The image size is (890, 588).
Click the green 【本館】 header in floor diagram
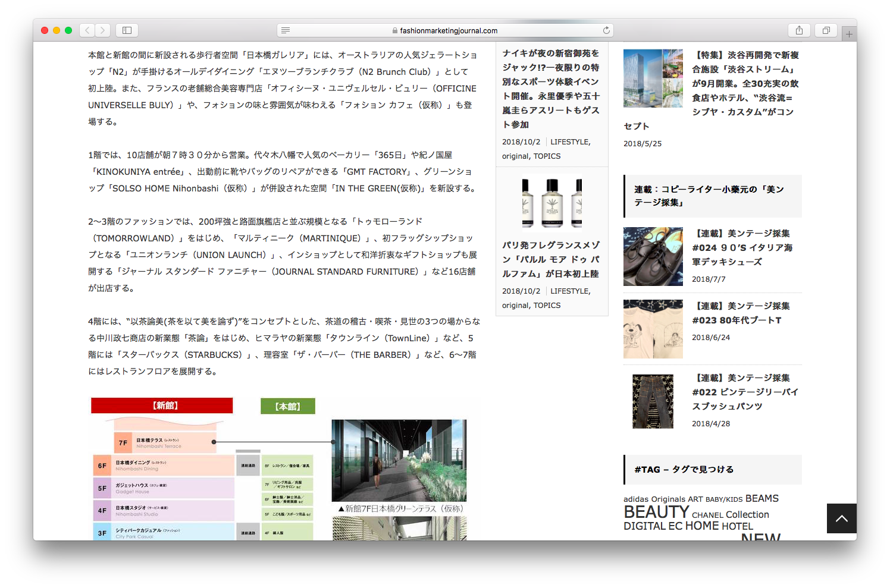(288, 406)
